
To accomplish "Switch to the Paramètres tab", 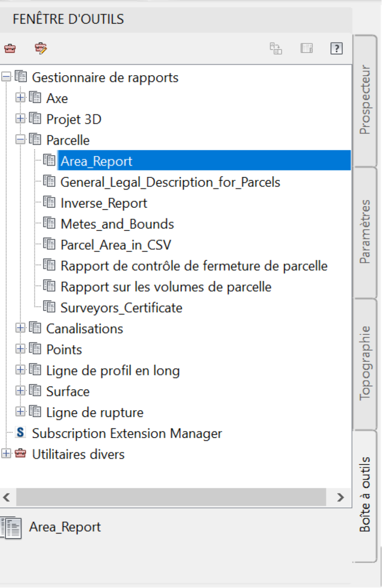I will coord(365,232).
